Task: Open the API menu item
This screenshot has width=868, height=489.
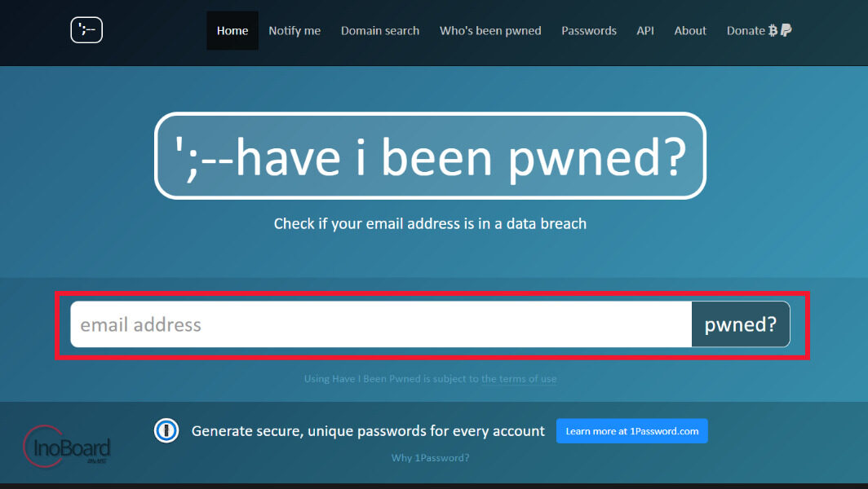Action: (645, 30)
